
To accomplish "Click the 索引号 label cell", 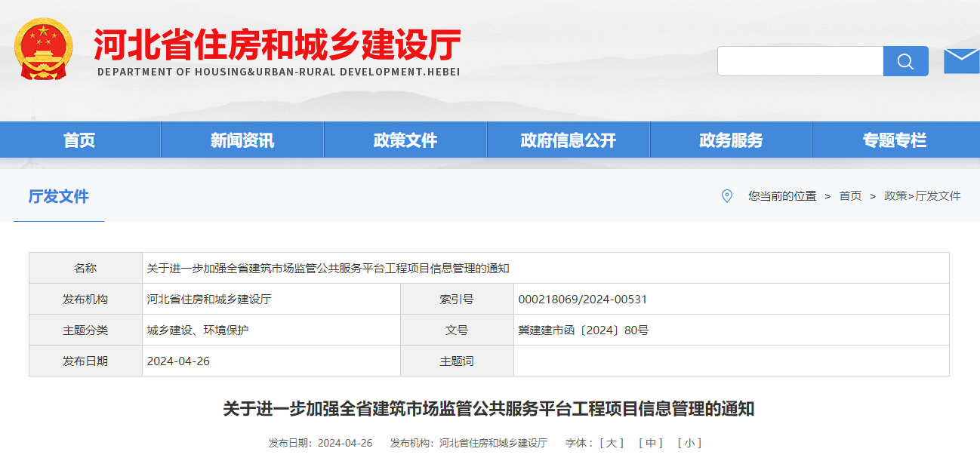I will [457, 299].
